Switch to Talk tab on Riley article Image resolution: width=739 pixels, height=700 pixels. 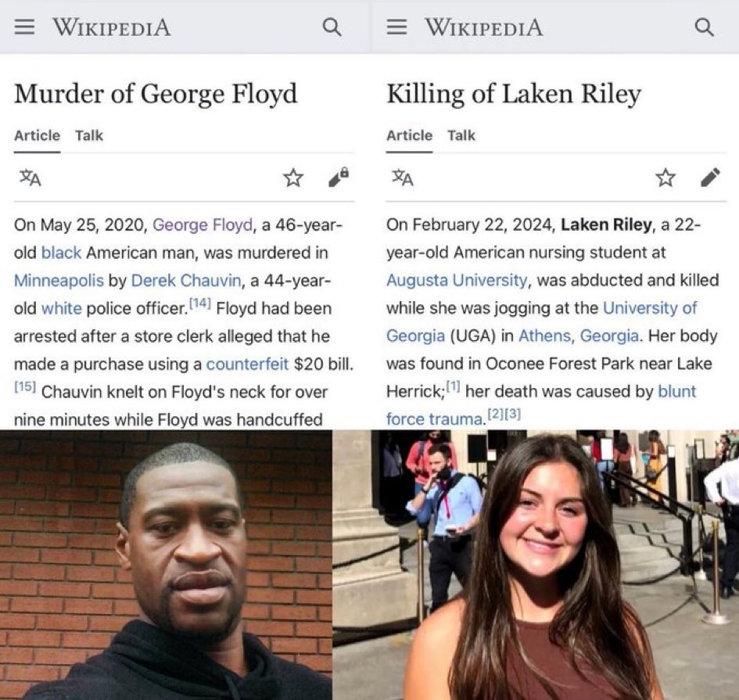click(x=461, y=136)
